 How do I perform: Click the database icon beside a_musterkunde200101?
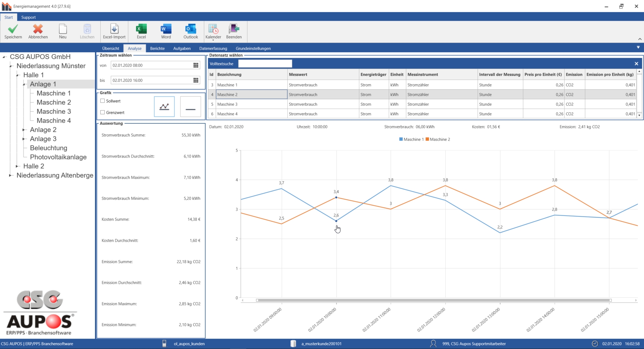[x=293, y=344]
